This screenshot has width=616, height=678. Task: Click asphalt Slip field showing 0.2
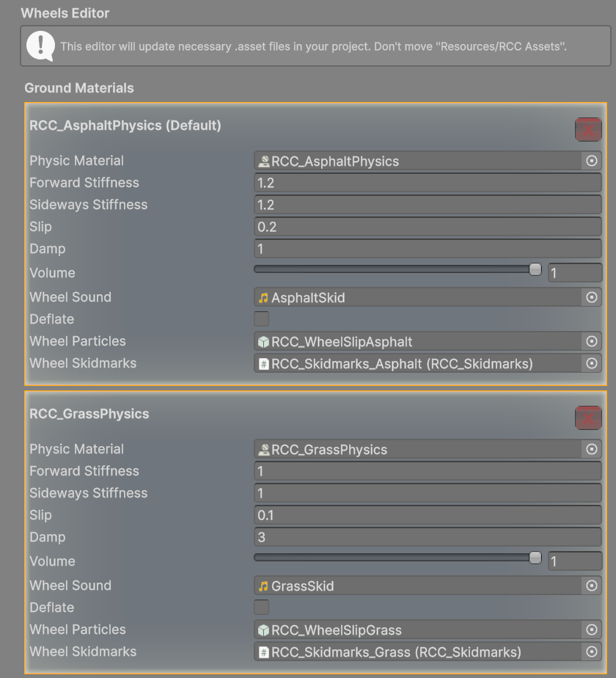coord(428,227)
